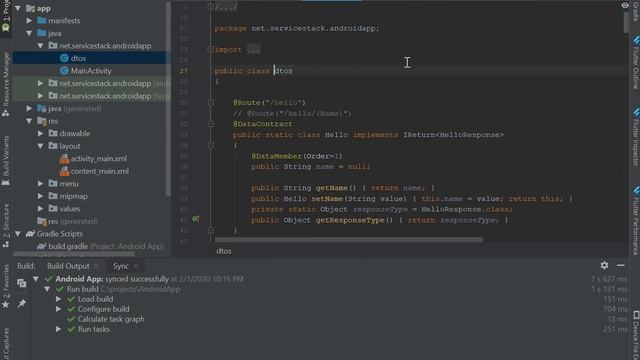This screenshot has height=360, width=640.
Task: Open the Device File Explorer panel
Action: [636, 335]
